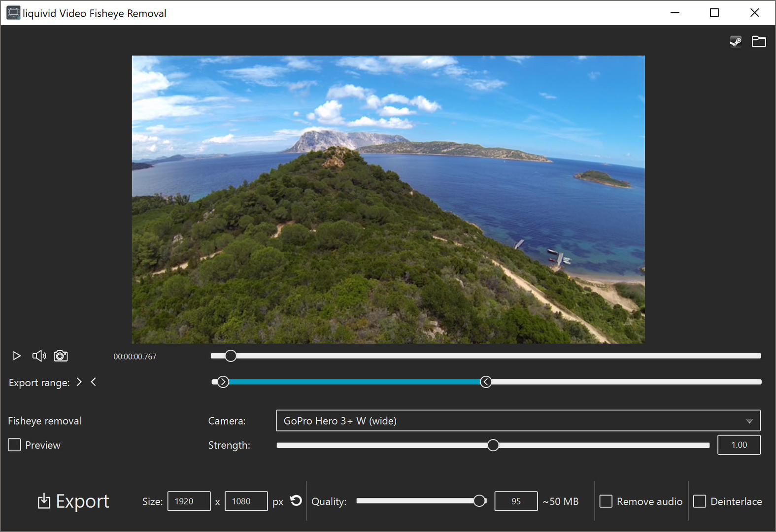Image resolution: width=776 pixels, height=532 pixels.
Task: Set export range end marker arrow
Action: pyautogui.click(x=94, y=382)
